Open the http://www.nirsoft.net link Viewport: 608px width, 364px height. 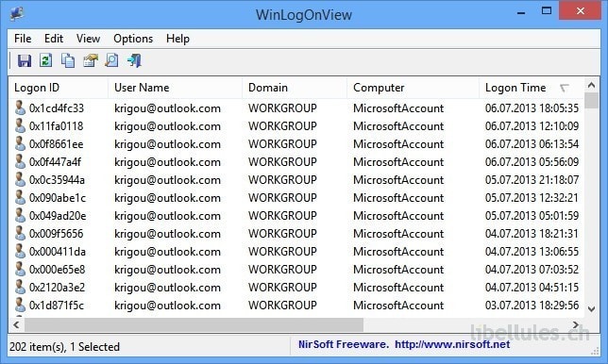click(452, 344)
